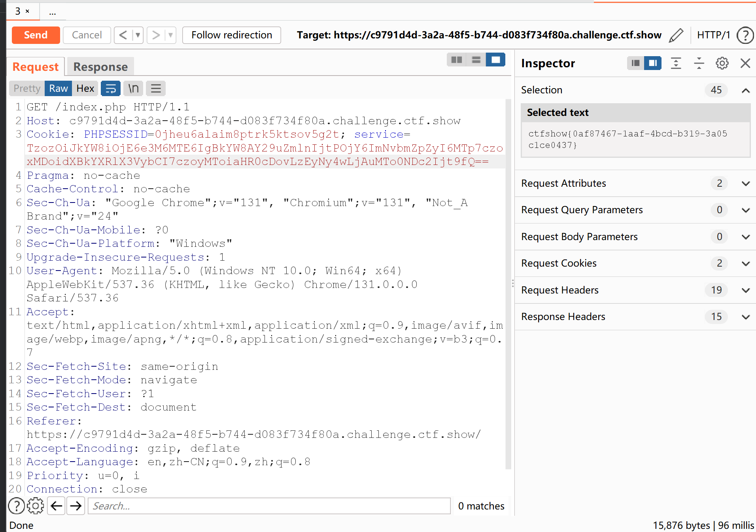Viewport: 756px width, 532px height.
Task: Toggle HTTP/1 protocol selector
Action: pos(713,35)
